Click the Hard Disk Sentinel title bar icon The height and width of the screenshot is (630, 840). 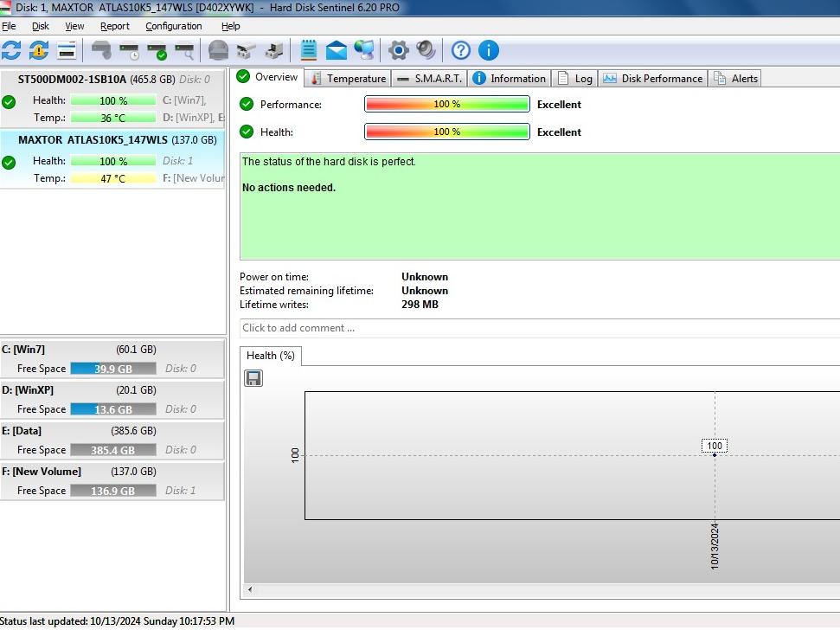[x=5, y=8]
